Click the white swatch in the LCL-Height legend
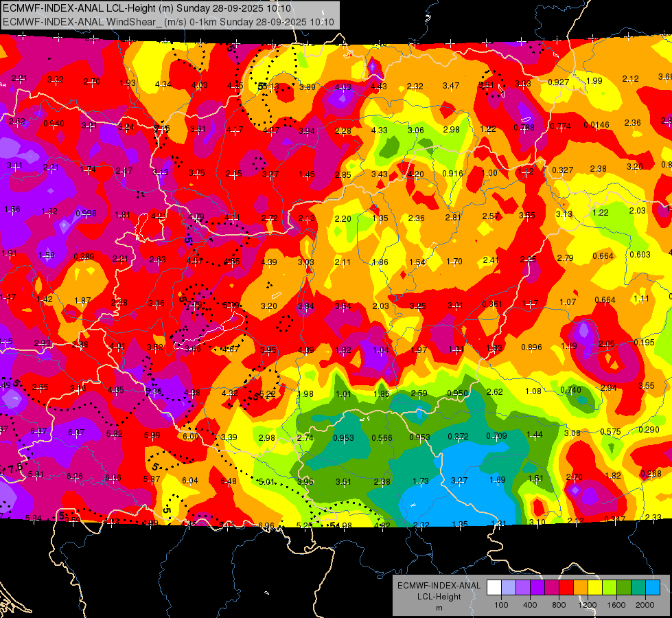672x618 pixels. point(494,587)
